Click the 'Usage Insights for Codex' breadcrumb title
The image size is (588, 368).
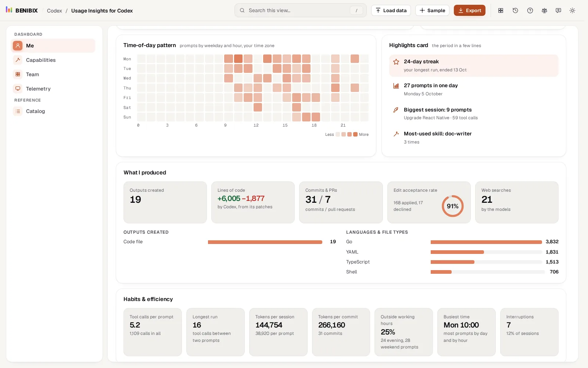[102, 11]
